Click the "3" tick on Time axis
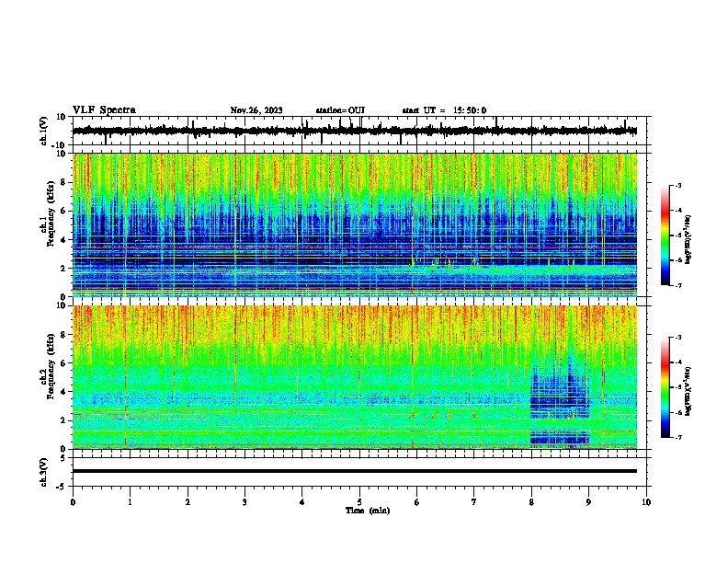Screen dimensions: 728x563 pos(245,502)
